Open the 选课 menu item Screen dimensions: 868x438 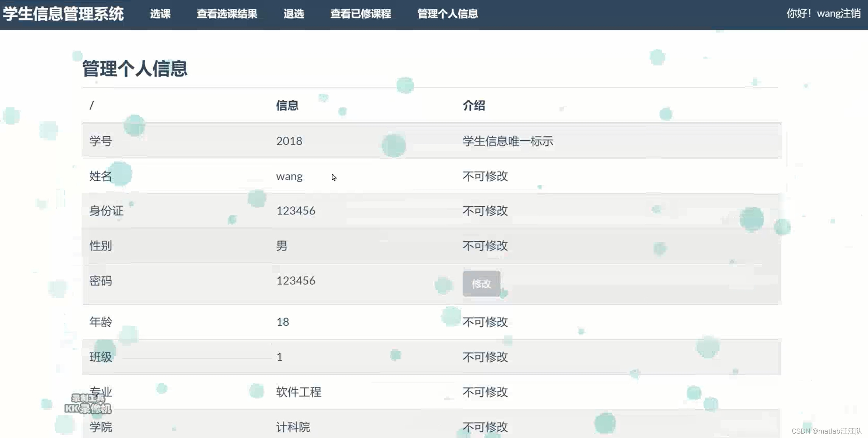pos(160,14)
